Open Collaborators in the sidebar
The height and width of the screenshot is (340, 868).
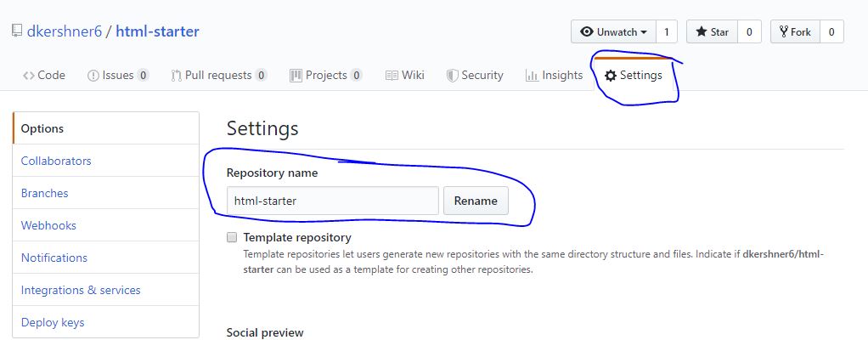pos(56,161)
